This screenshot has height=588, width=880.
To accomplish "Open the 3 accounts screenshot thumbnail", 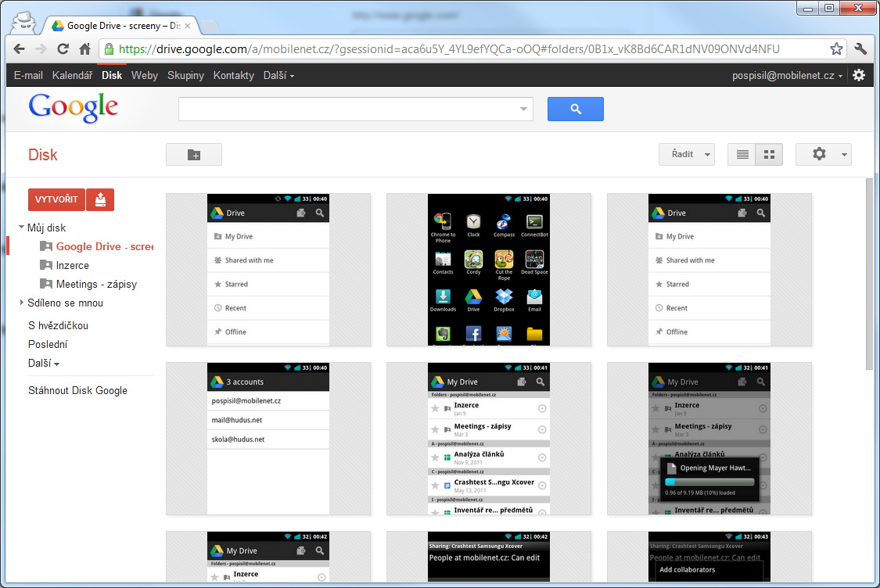I will click(x=268, y=438).
